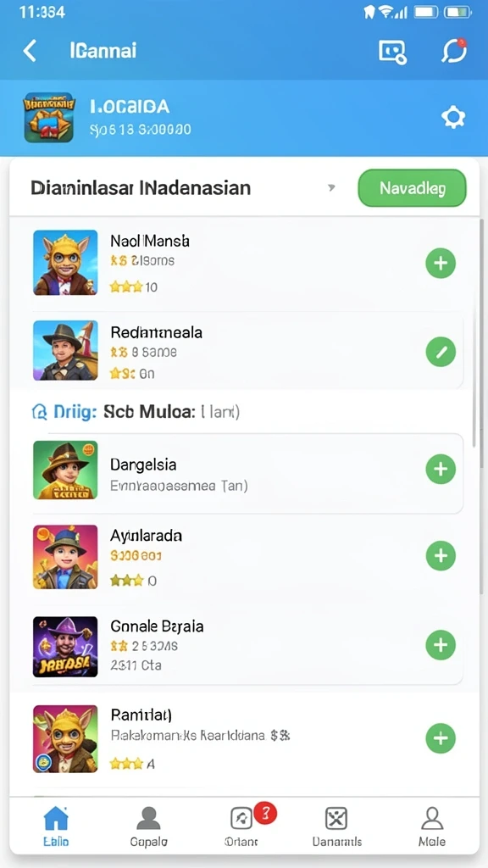The width and height of the screenshot is (488, 868).
Task: Tap green edit circle for Redanmeala
Action: pos(441,352)
